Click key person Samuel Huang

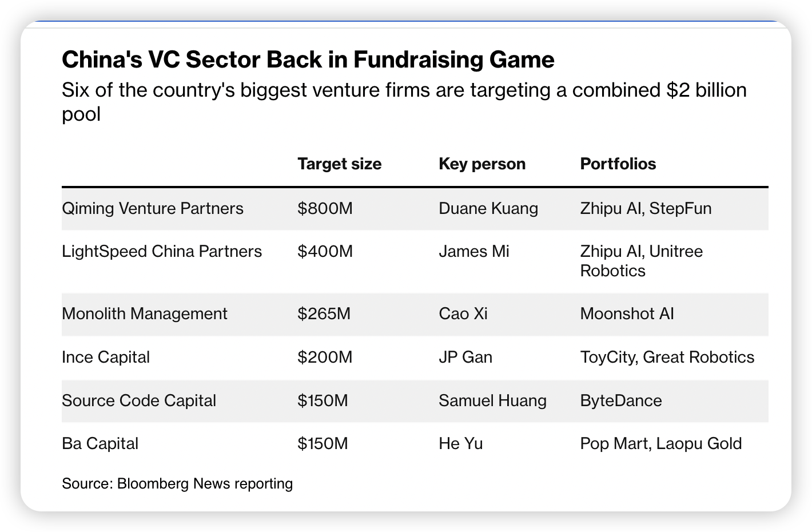492,400
